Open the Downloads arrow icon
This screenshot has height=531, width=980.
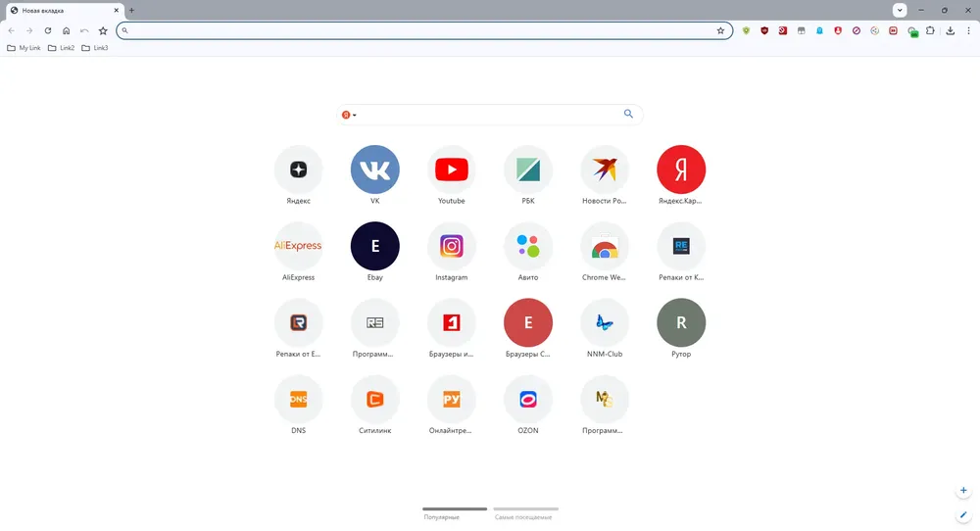coord(950,30)
